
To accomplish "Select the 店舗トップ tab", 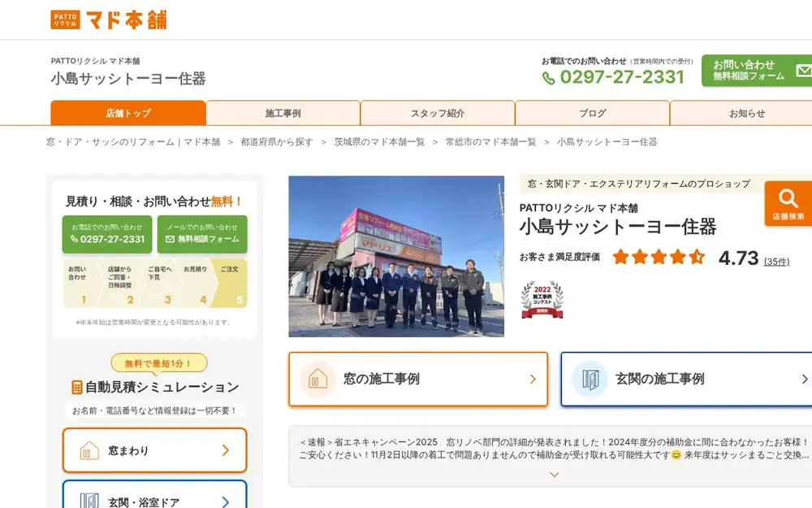I will (x=128, y=113).
